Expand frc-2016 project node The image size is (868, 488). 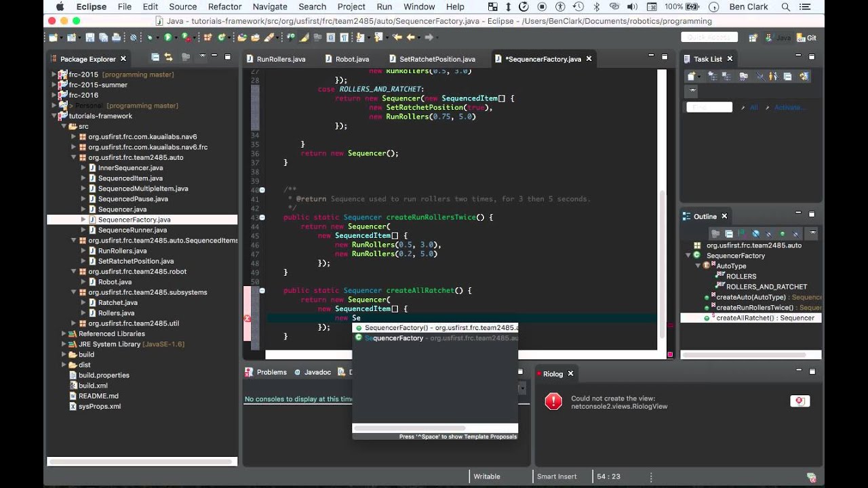(x=54, y=95)
